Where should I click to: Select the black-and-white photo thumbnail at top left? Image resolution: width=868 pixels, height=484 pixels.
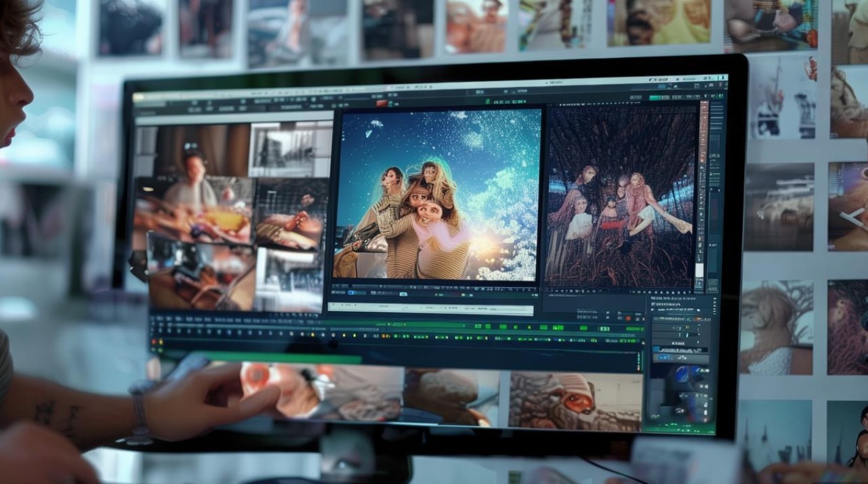pyautogui.click(x=290, y=150)
